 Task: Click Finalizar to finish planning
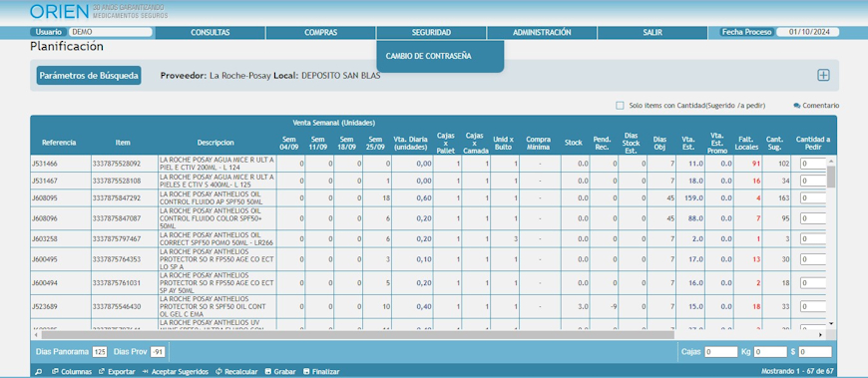(321, 372)
